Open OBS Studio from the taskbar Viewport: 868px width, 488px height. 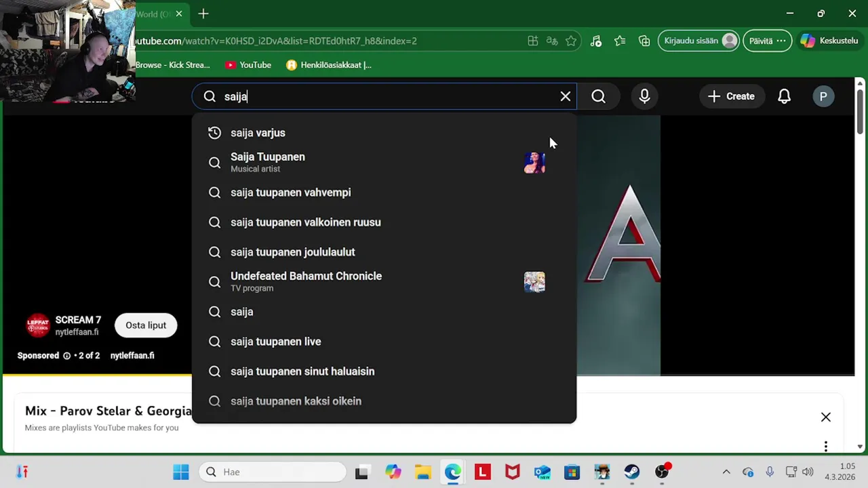(x=662, y=472)
